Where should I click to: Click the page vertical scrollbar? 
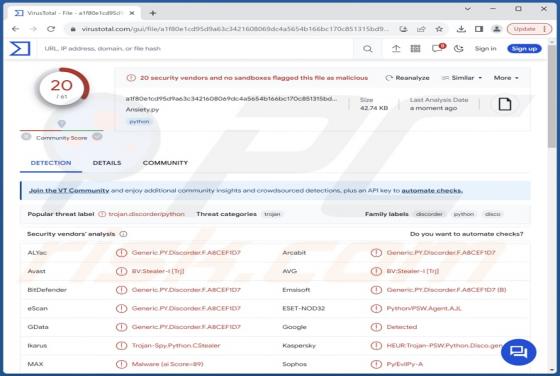pyautogui.click(x=552, y=207)
